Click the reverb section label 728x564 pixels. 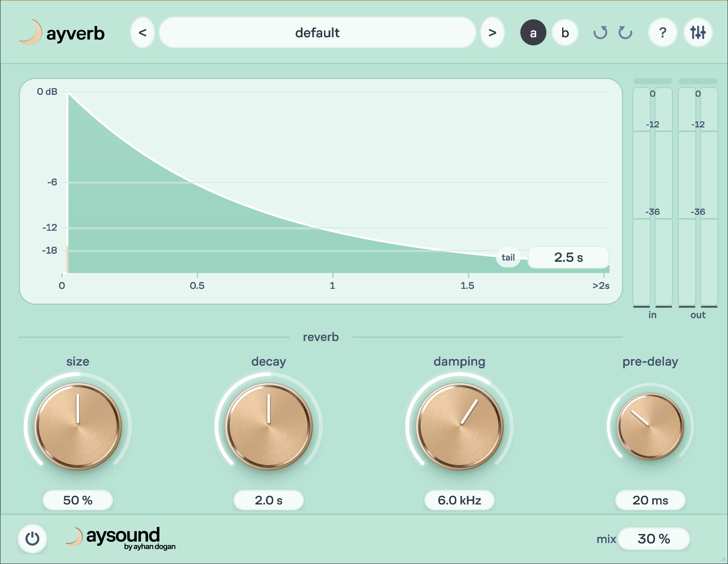click(321, 337)
